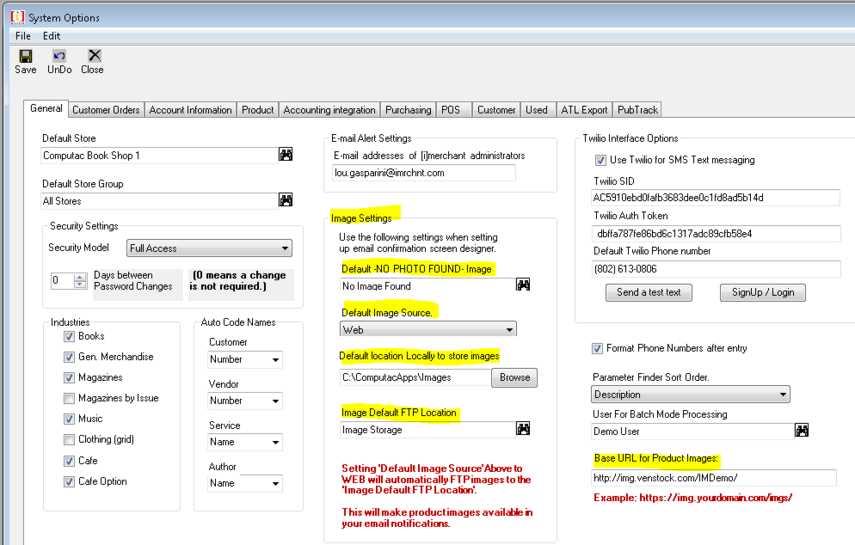Open Security Model Full Access dropdown
The image size is (855, 545).
[209, 248]
